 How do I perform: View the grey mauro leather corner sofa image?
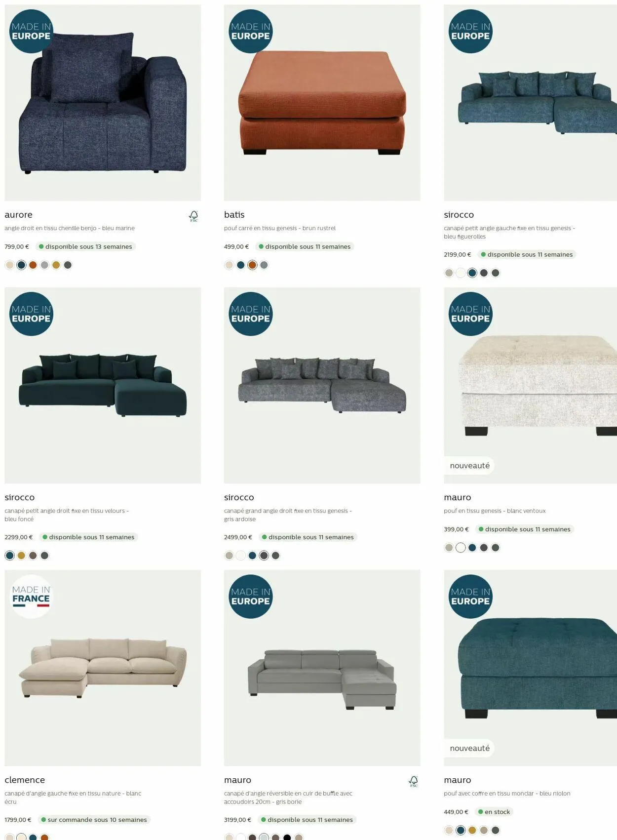click(x=322, y=668)
